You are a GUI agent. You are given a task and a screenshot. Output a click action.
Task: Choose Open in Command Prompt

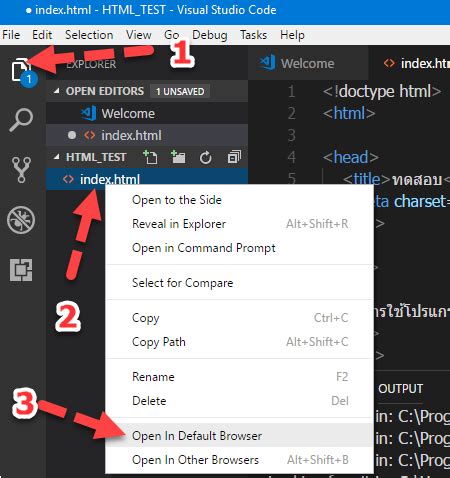point(239,248)
